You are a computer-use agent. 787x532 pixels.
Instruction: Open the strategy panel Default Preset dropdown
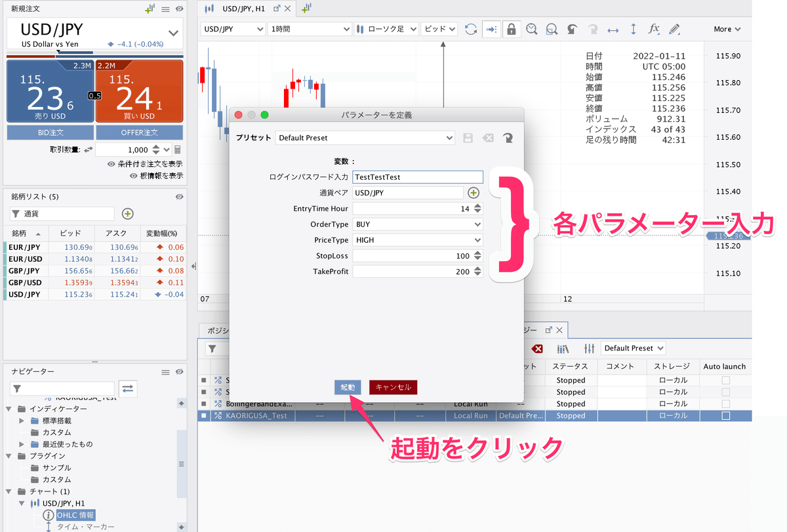point(633,348)
